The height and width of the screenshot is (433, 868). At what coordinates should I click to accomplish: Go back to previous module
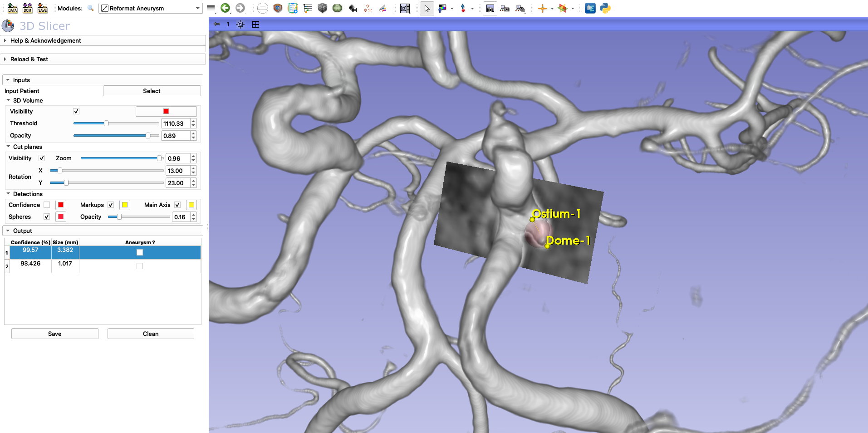point(226,8)
